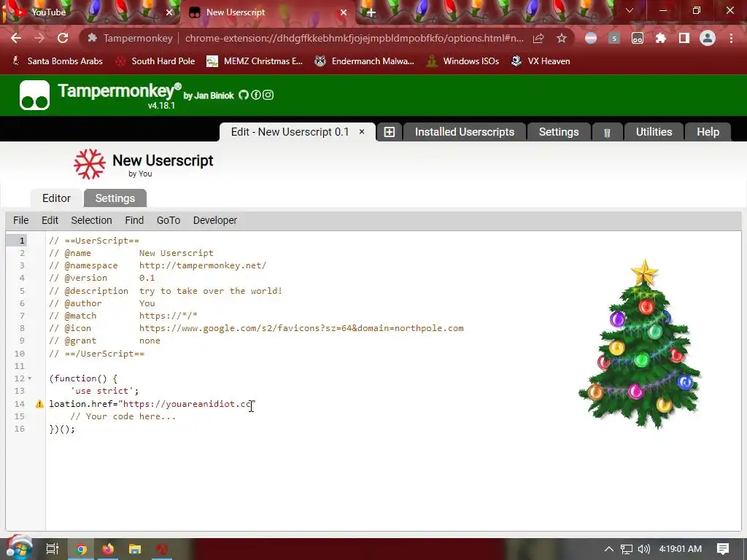Open Tampermonkey Facebook icon link
This screenshot has height=560, width=747.
tap(256, 96)
